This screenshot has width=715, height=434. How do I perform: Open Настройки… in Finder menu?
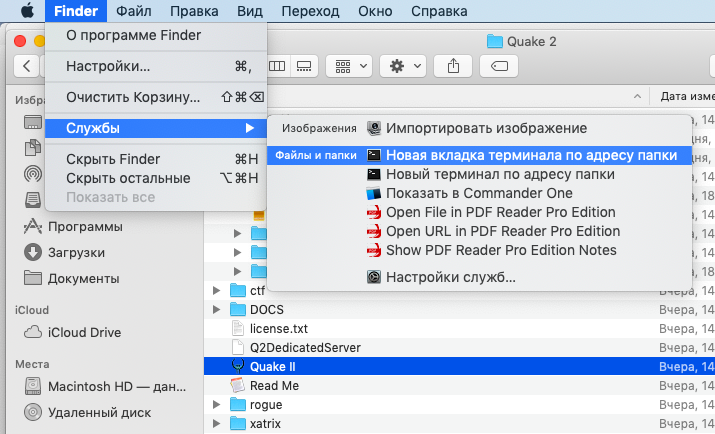pyautogui.click(x=155, y=66)
